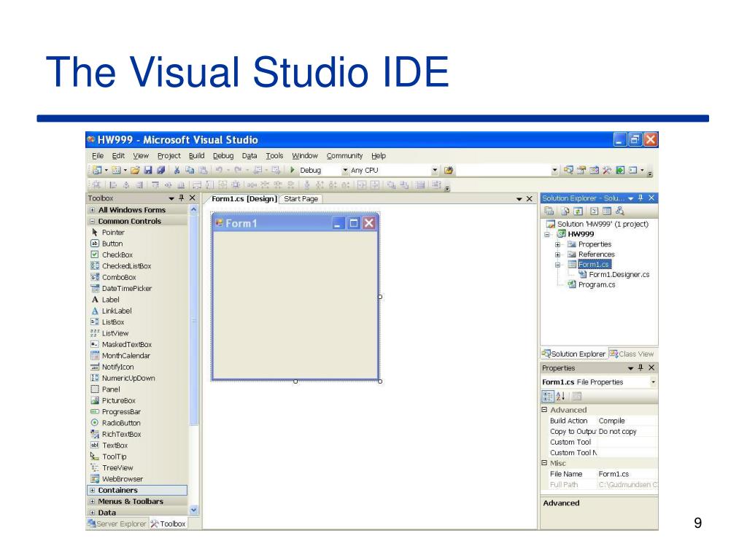
Task: Switch Properties window to Categorized view icon
Action: (x=548, y=396)
